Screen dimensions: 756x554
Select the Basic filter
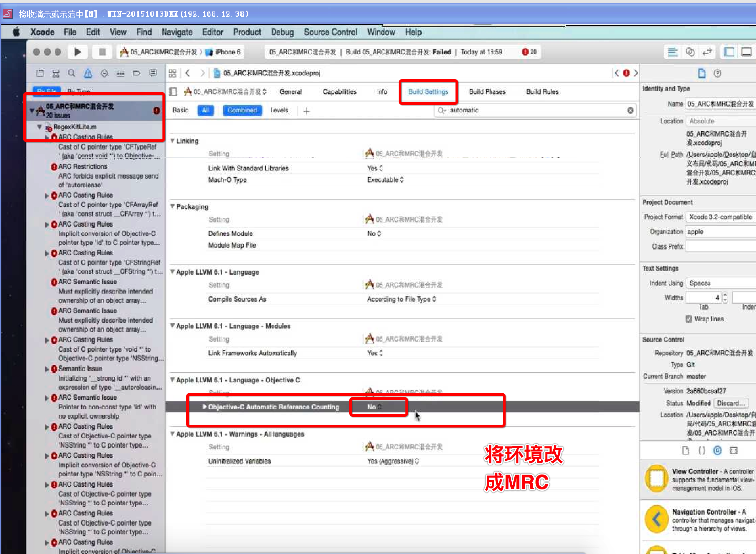click(x=180, y=110)
